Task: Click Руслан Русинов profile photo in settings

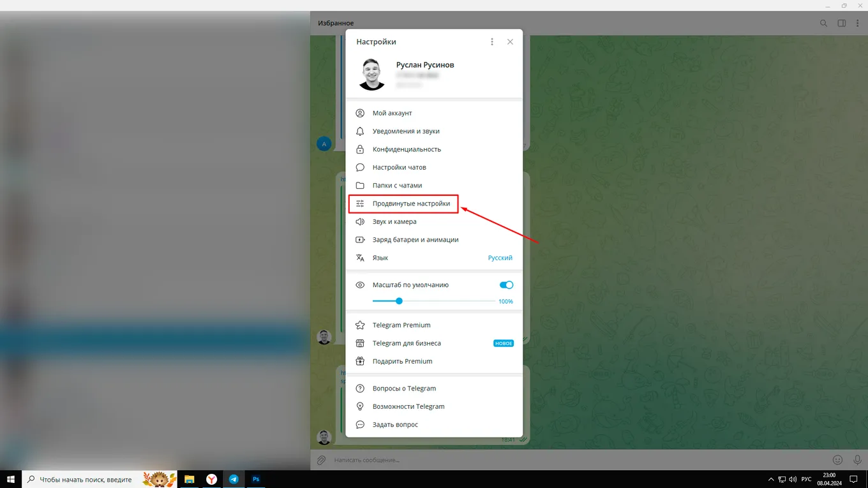Action: 372,74
